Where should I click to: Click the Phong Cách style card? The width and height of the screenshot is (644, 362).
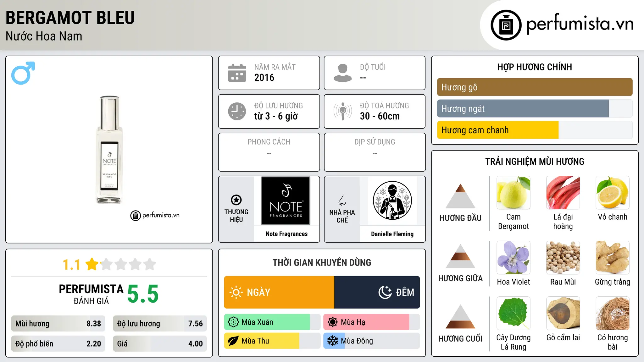coord(269,152)
